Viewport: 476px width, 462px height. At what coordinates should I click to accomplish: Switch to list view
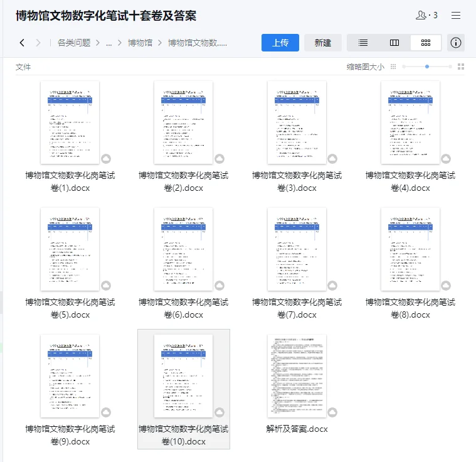362,43
